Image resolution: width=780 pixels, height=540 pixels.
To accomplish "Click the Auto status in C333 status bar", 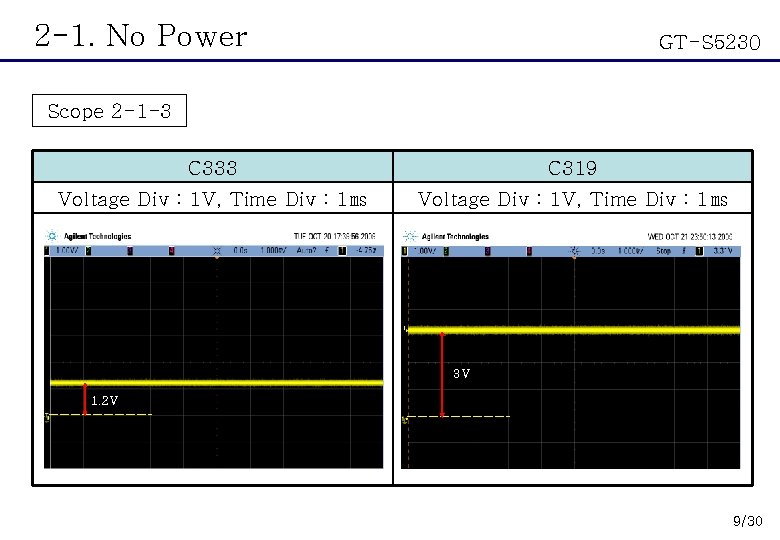I will tap(306, 251).
